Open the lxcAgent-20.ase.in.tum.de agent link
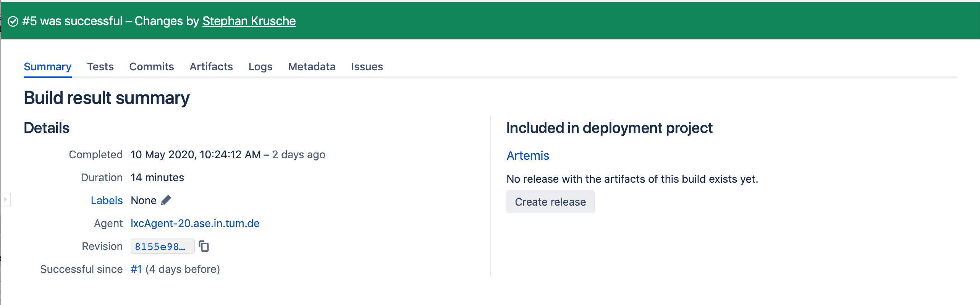The image size is (980, 305). 195,223
